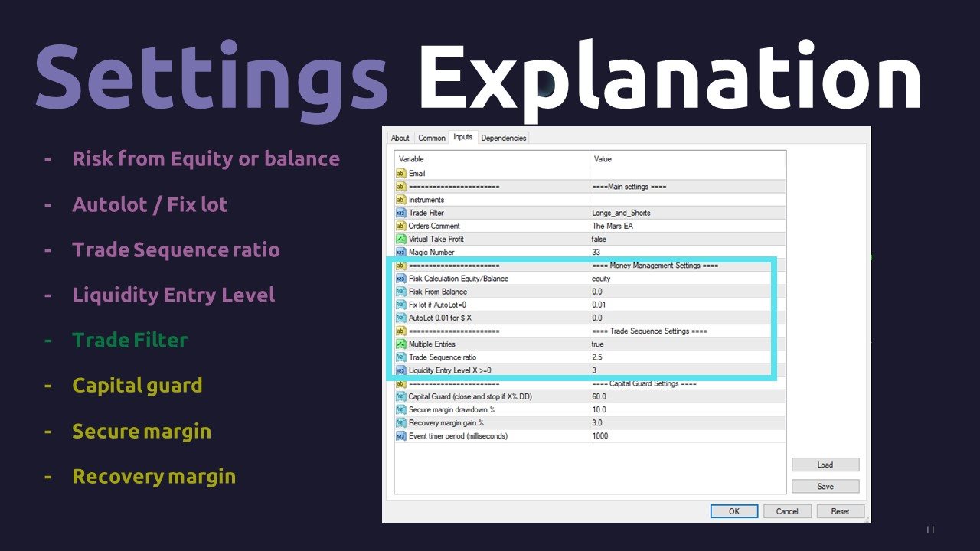Switch to the About tab
The height and width of the screenshot is (551, 980).
(x=400, y=138)
